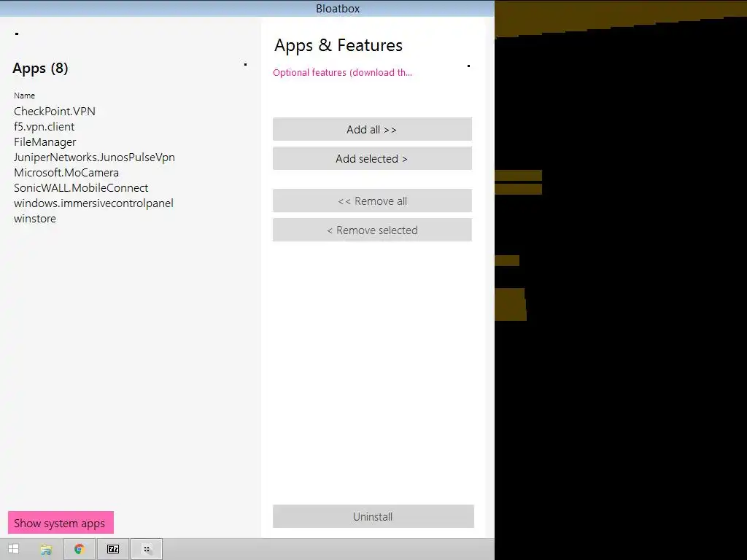Viewport: 747px width, 560px height.
Task: Switch to 7-Zip in the taskbar
Action: click(113, 549)
